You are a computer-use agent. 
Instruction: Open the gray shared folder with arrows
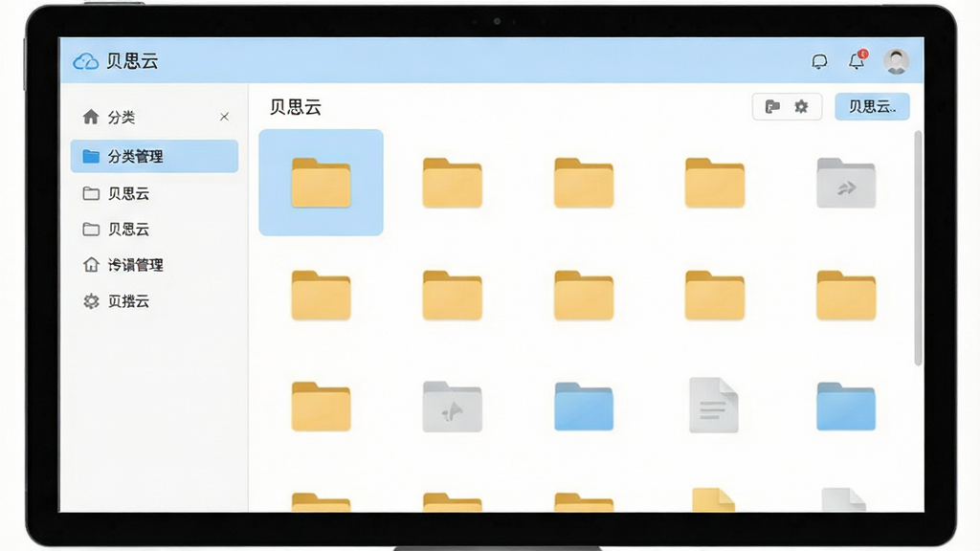[x=846, y=183]
